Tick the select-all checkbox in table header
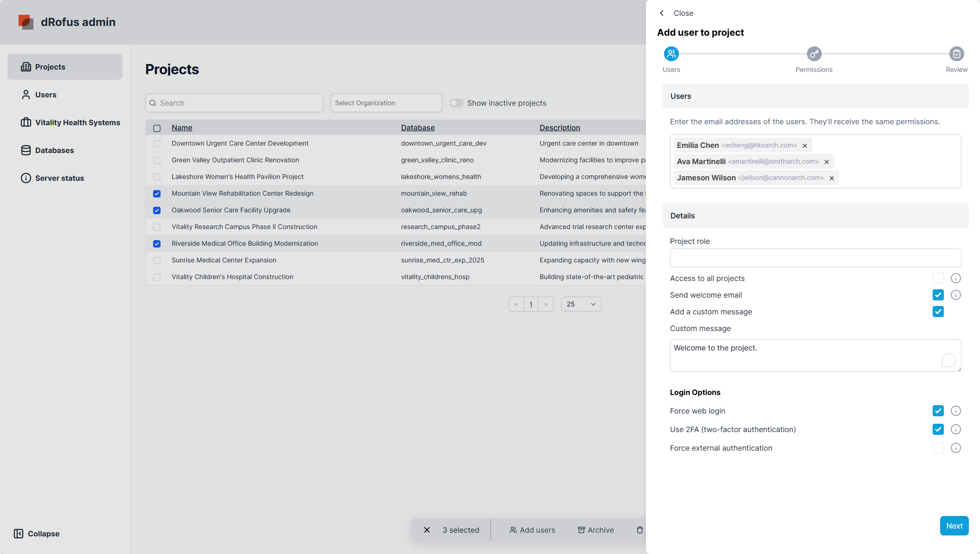980x554 pixels. [x=157, y=128]
